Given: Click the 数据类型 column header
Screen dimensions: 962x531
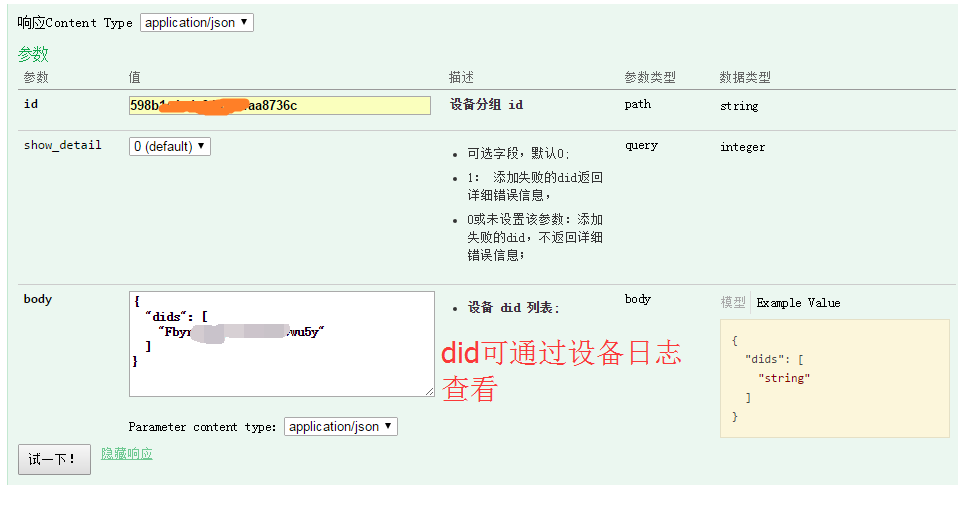Looking at the screenshot, I should click(745, 77).
